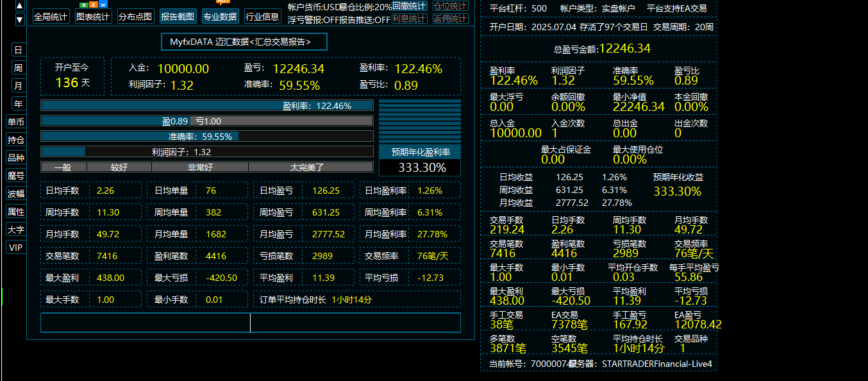Select the 单币 sidebar tab
868x381 pixels.
pos(16,122)
